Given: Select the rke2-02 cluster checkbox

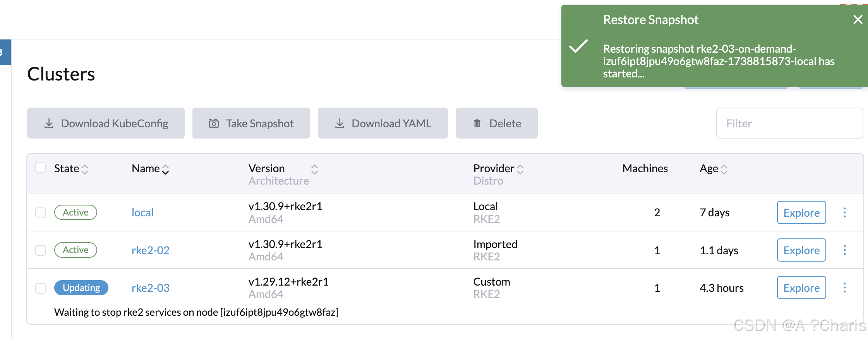Looking at the screenshot, I should tap(41, 250).
